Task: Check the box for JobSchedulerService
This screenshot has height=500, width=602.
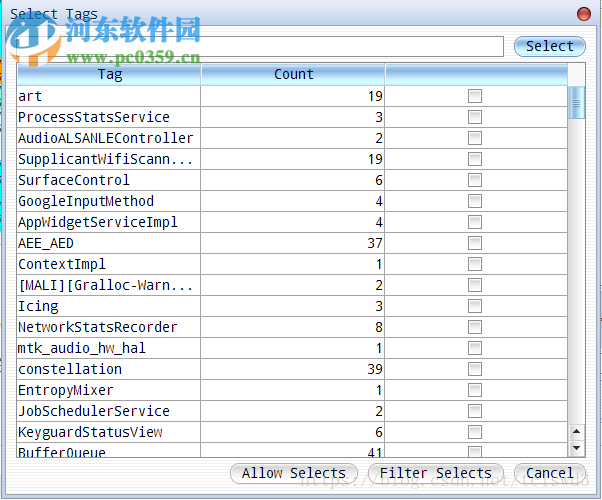Action: tap(475, 411)
